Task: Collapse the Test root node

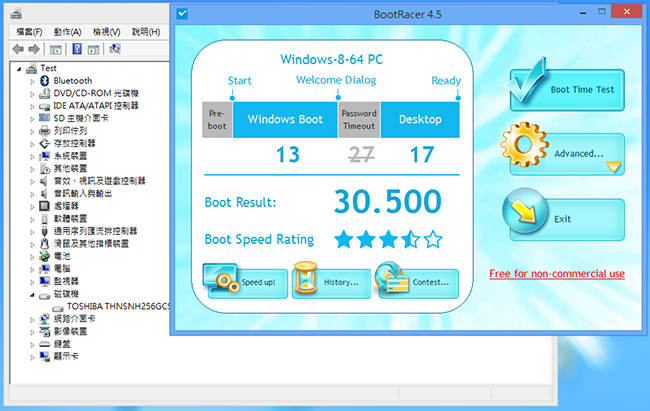Action: tap(19, 69)
